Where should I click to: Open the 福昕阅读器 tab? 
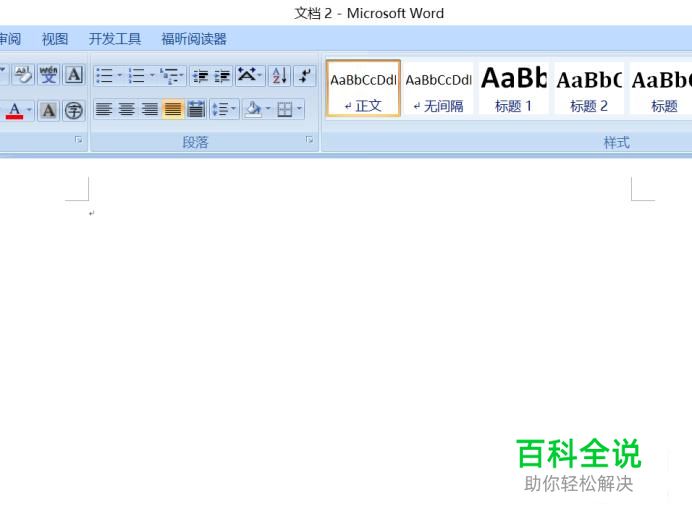[x=194, y=39]
